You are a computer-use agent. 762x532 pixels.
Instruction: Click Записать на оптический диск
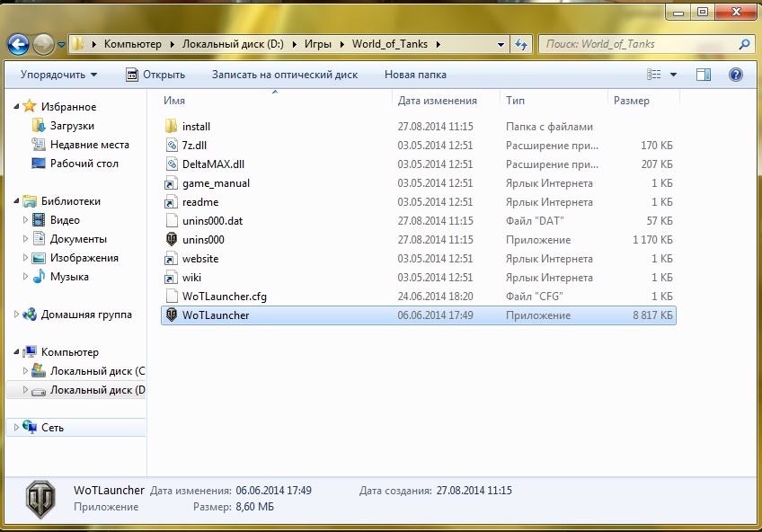(x=285, y=75)
